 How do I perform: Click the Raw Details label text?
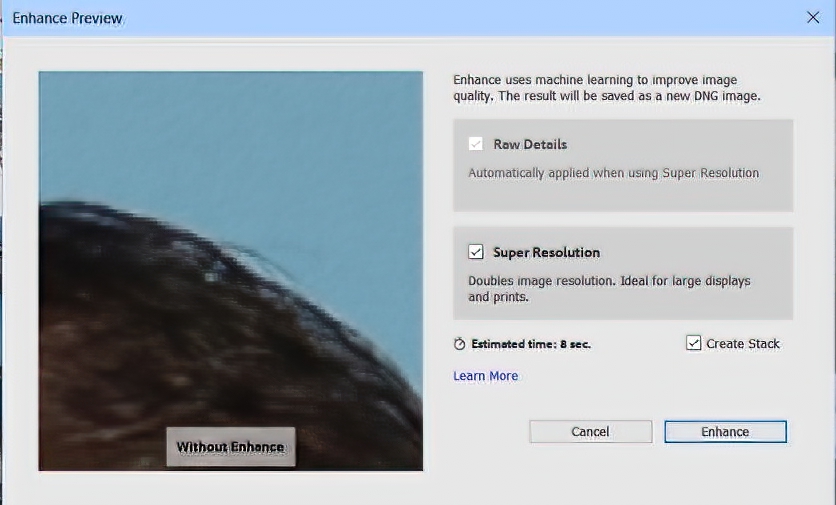[530, 145]
